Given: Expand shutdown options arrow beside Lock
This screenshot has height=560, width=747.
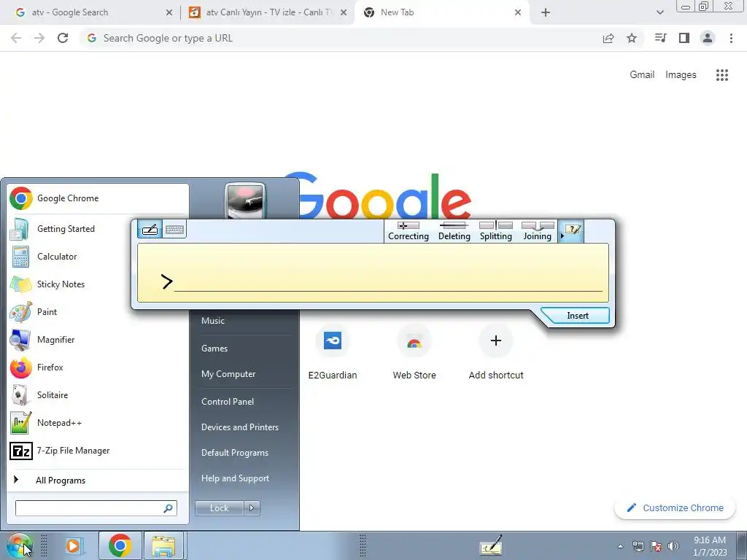Looking at the screenshot, I should tap(252, 508).
